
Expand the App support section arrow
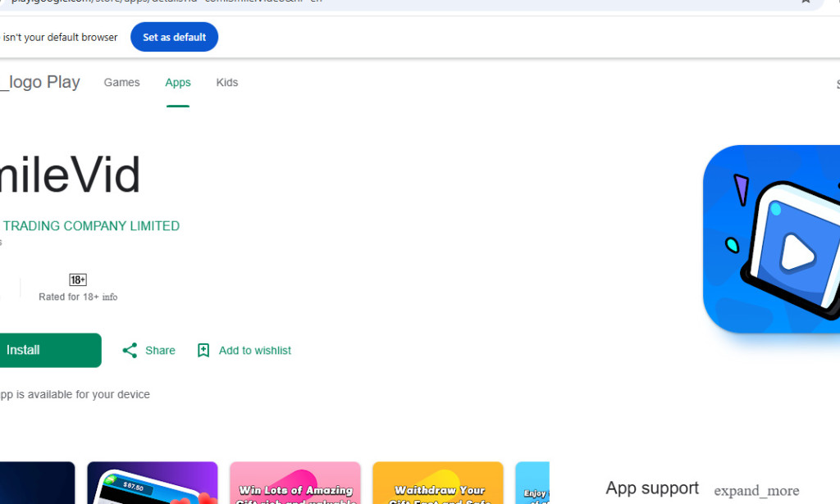pyautogui.click(x=756, y=491)
